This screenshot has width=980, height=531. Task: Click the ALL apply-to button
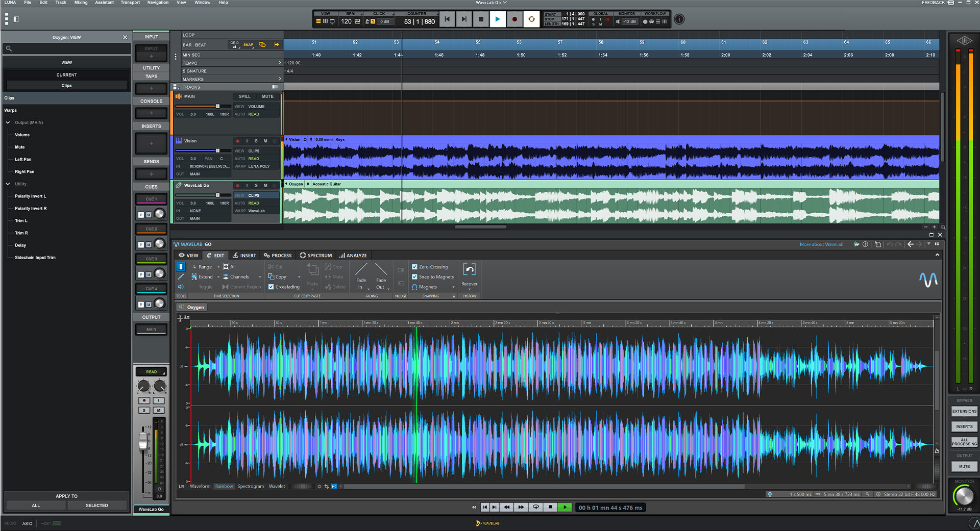36,505
